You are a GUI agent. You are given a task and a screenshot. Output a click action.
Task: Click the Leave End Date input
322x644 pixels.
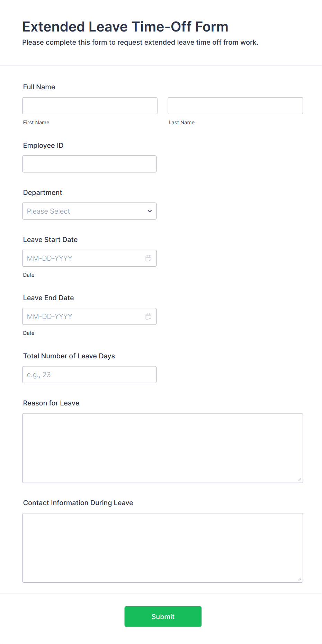tap(83, 316)
